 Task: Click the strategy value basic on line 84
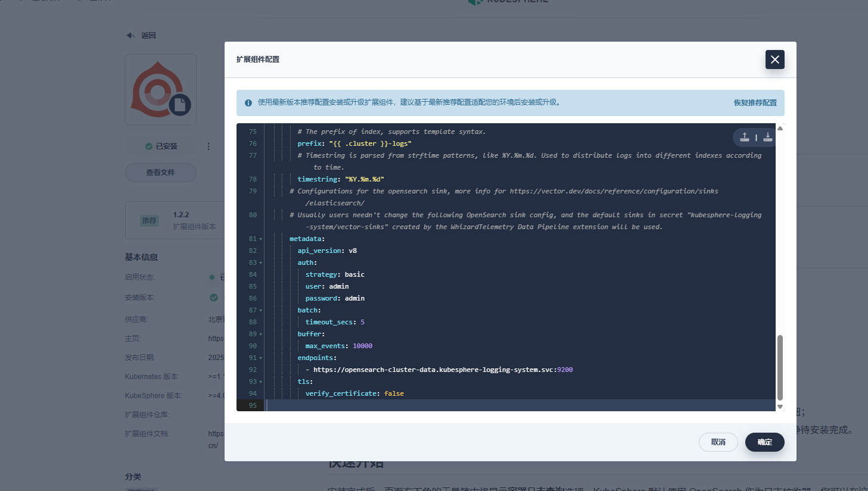click(354, 274)
